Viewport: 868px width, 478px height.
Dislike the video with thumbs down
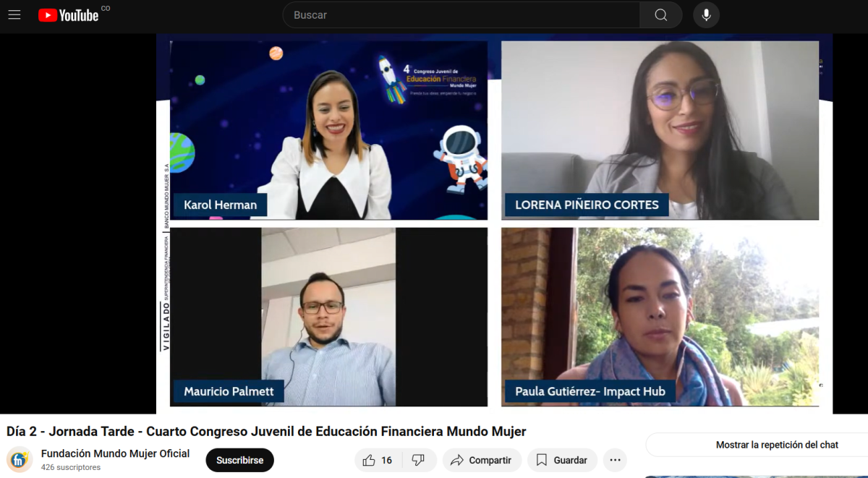tap(420, 460)
